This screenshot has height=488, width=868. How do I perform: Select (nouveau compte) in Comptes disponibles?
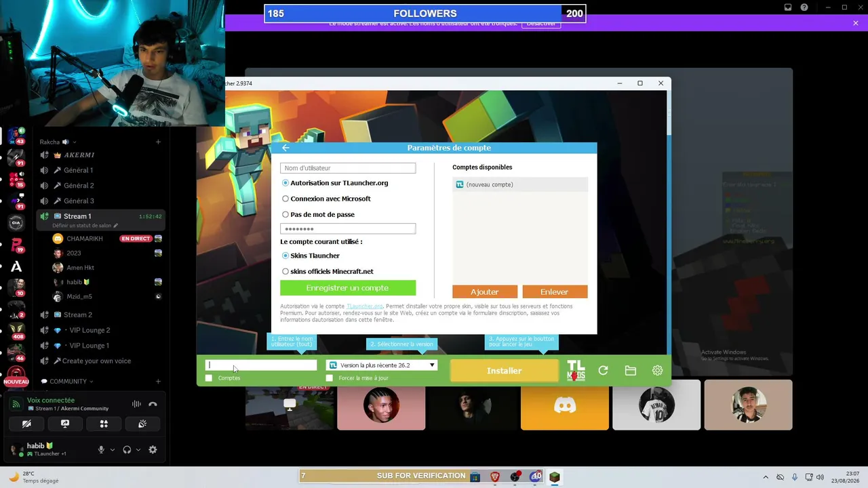[x=520, y=184]
